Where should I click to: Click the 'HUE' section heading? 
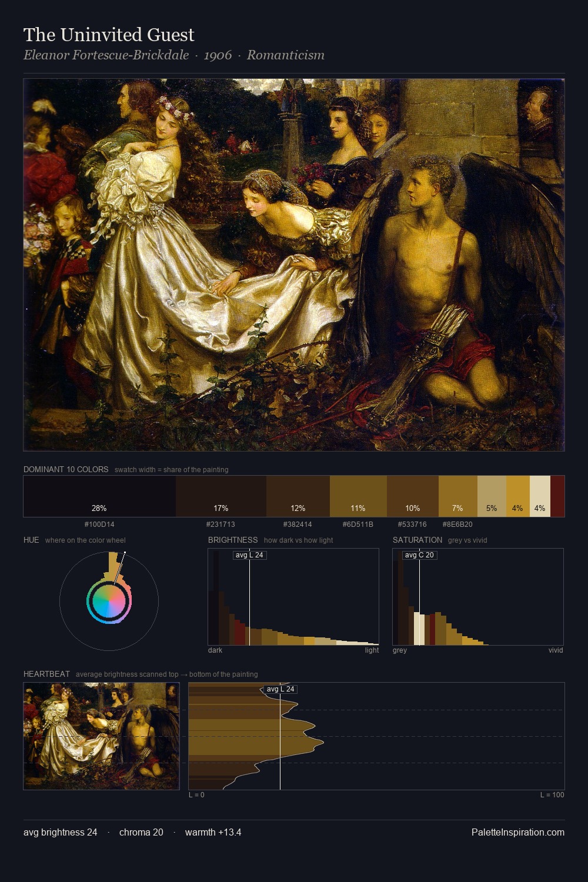pyautogui.click(x=31, y=540)
